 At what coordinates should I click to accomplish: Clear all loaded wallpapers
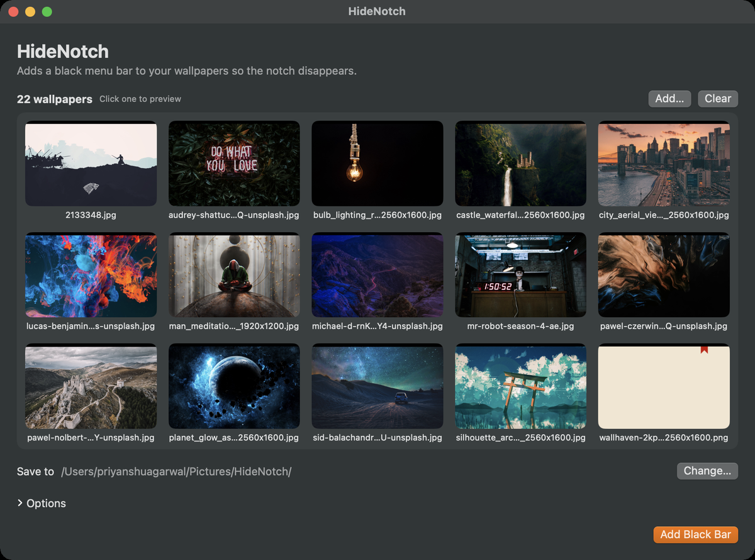[x=718, y=99]
